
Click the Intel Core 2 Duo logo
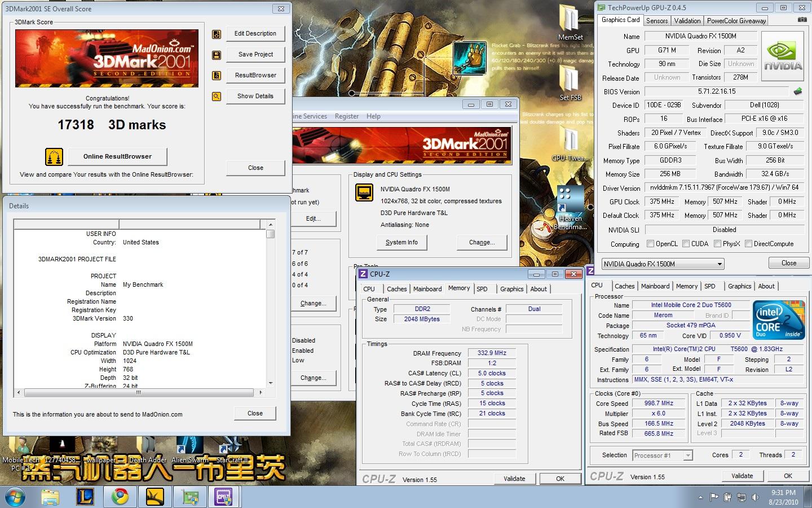(779, 320)
